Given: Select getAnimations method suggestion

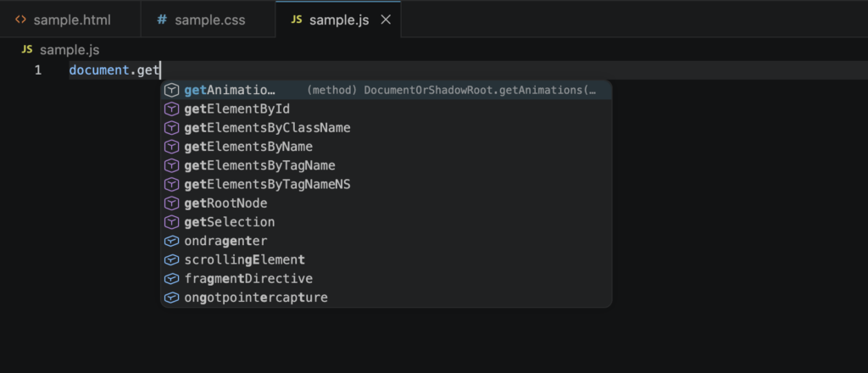Looking at the screenshot, I should [230, 90].
